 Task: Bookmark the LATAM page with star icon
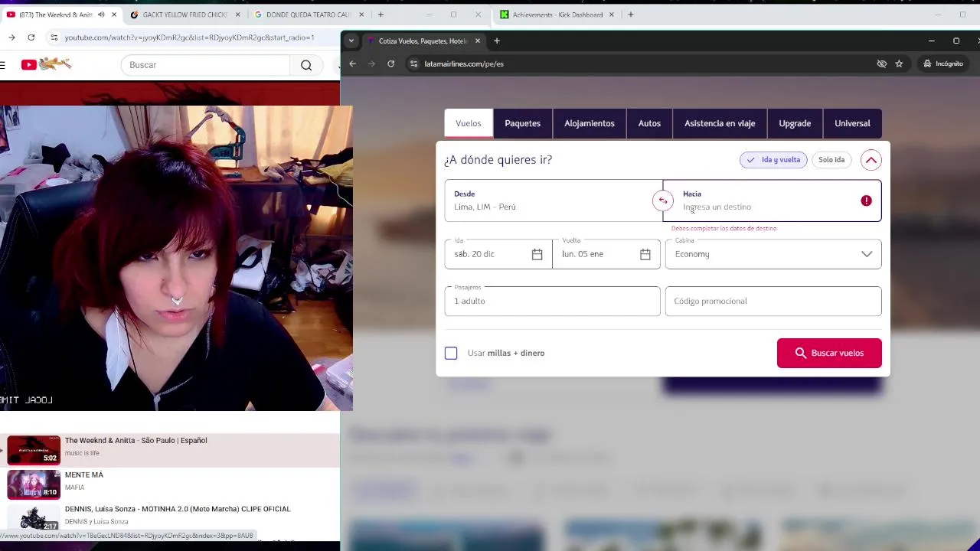(x=899, y=64)
